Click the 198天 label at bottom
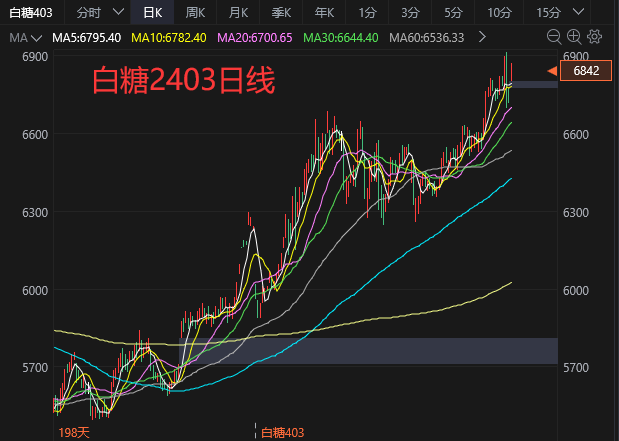The height and width of the screenshot is (441, 619). click(x=74, y=433)
